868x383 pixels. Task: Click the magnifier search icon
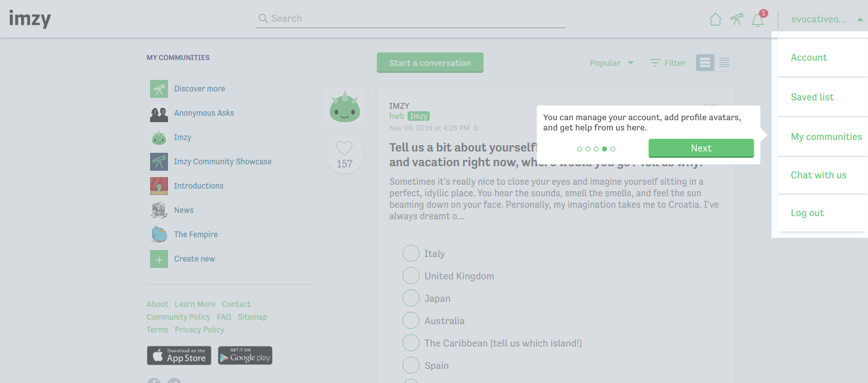click(263, 19)
